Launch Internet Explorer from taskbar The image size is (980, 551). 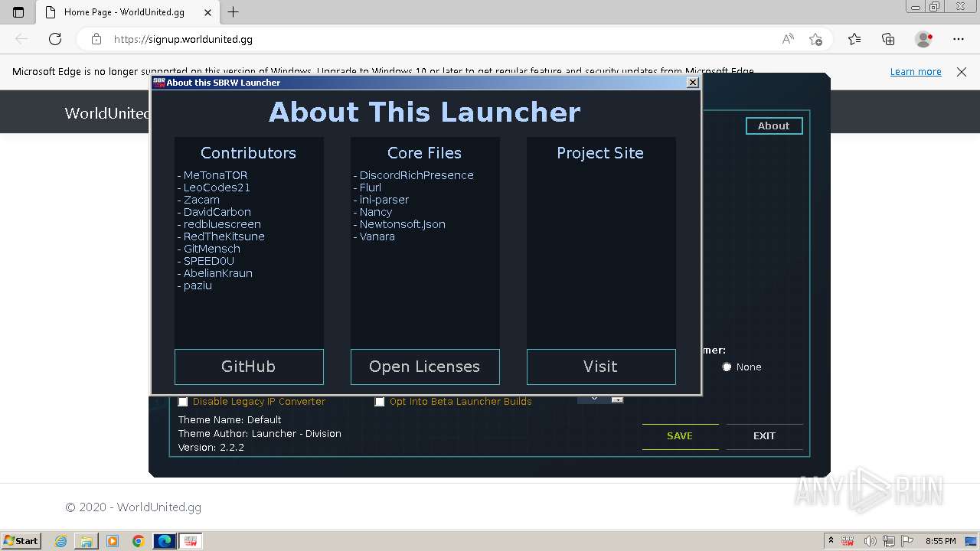click(61, 541)
